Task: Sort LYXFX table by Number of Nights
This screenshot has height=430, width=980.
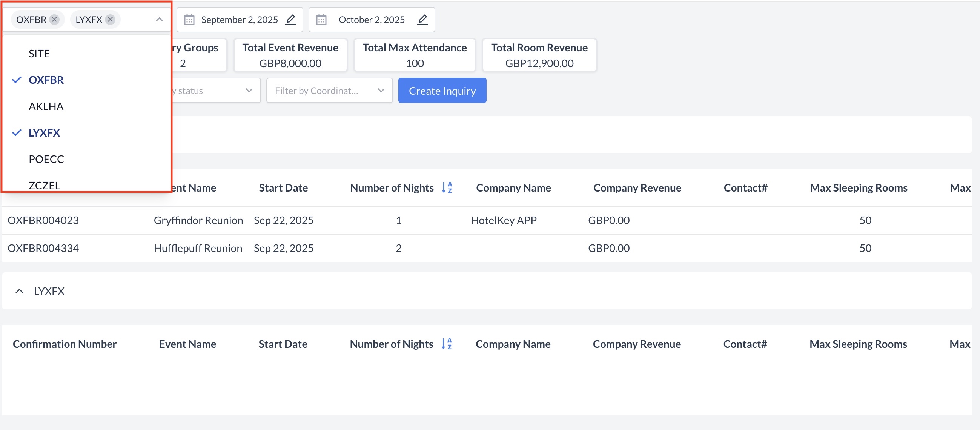Action: click(x=446, y=344)
